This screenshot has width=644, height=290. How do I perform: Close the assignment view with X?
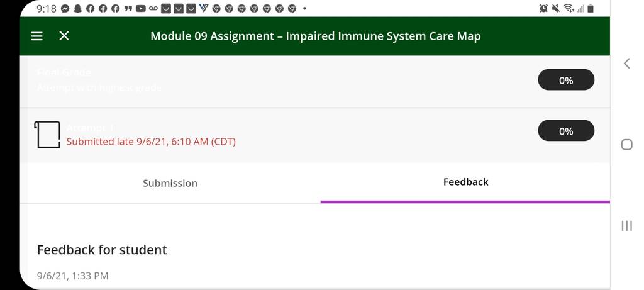64,36
